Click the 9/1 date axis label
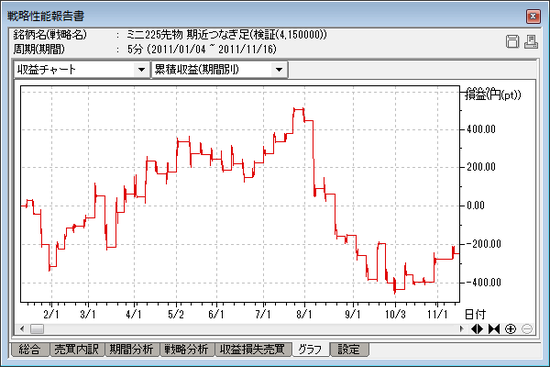 [x=353, y=314]
